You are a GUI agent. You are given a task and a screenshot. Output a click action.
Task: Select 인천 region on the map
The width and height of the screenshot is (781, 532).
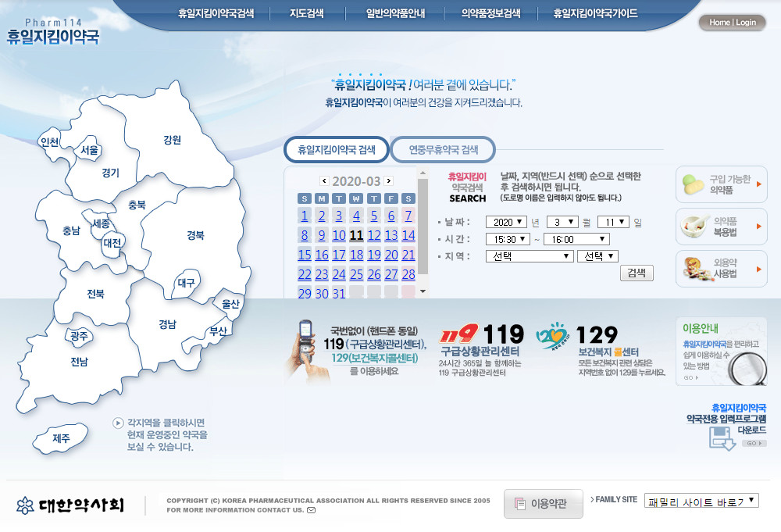tap(49, 142)
